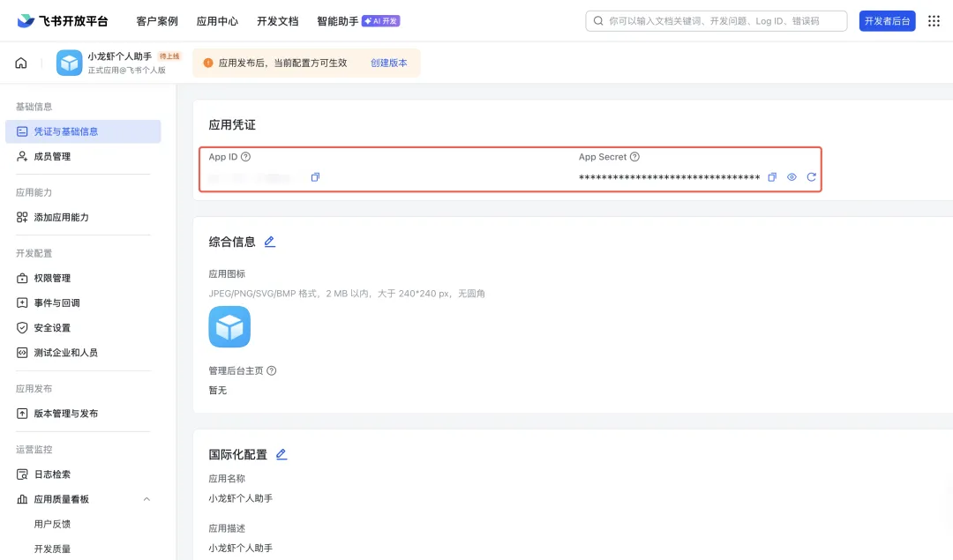Screen dimensions: 953x560
Task: Open 凭证与基础信息 in sidebar
Action: pos(83,131)
